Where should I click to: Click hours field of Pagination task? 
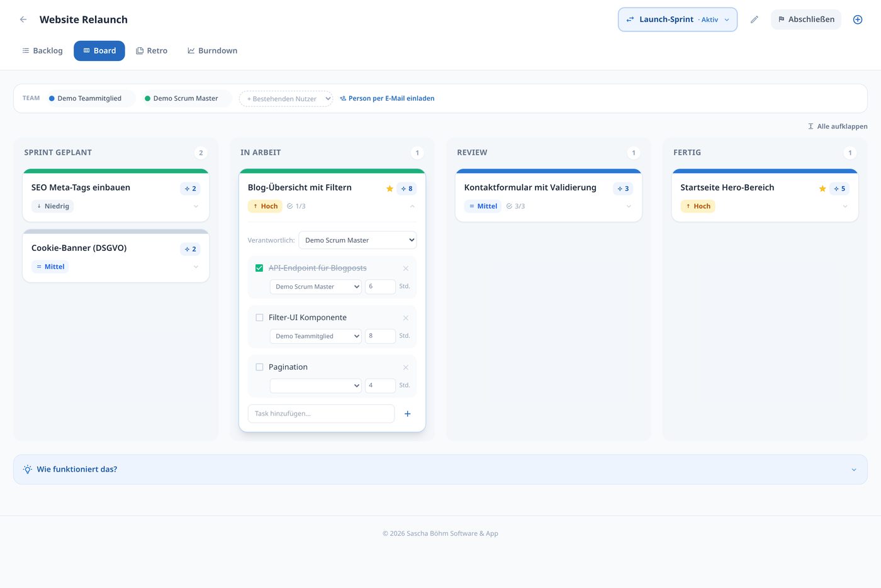pyautogui.click(x=380, y=386)
